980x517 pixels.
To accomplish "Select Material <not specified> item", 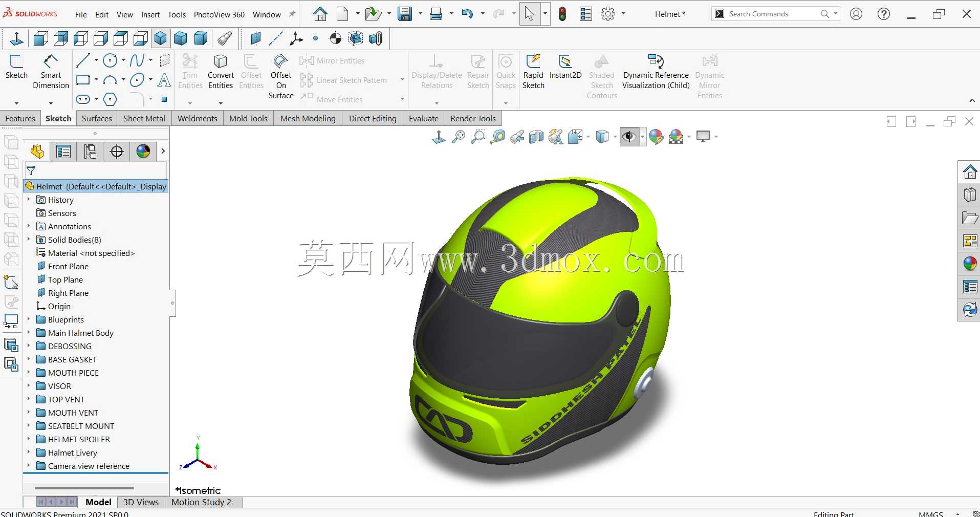I will 91,253.
